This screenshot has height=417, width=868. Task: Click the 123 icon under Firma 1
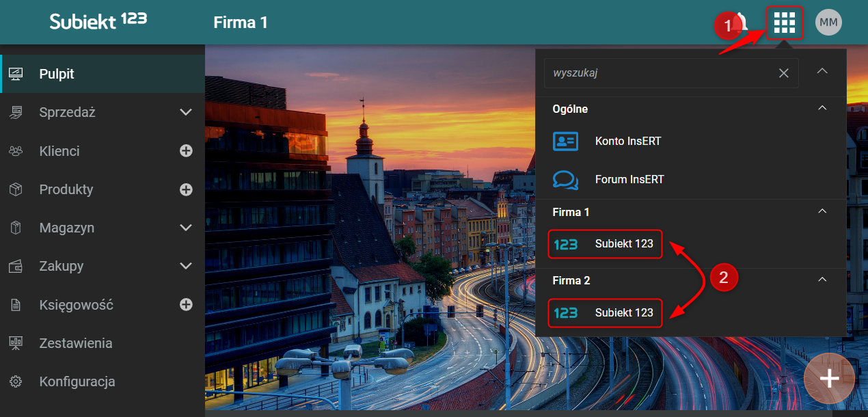(x=566, y=244)
